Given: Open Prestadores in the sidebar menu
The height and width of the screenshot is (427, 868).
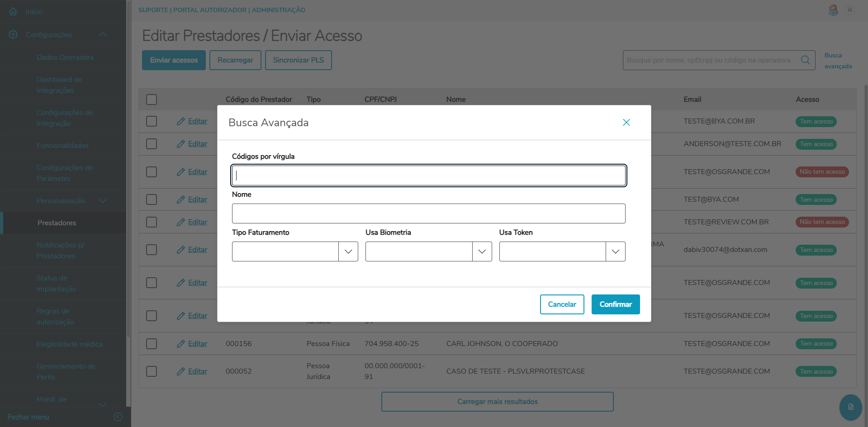Looking at the screenshot, I should (x=57, y=223).
